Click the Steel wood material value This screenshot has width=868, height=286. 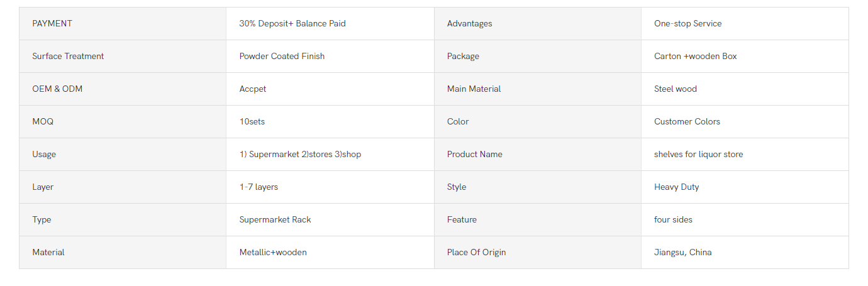(676, 89)
